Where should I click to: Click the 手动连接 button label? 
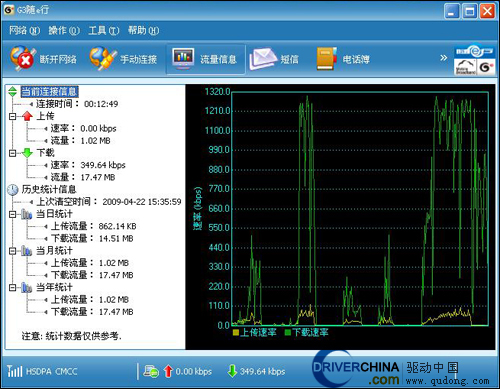click(139, 59)
